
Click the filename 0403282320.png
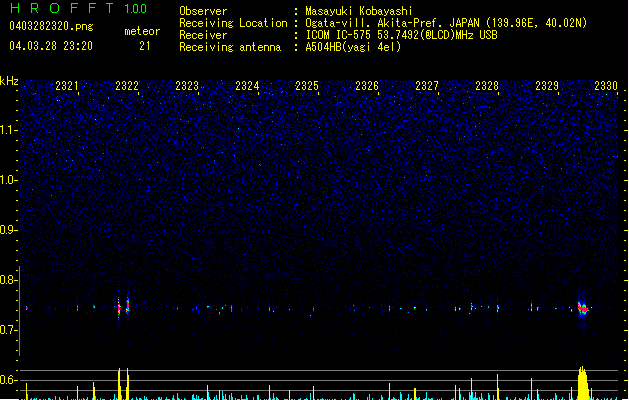[51, 26]
